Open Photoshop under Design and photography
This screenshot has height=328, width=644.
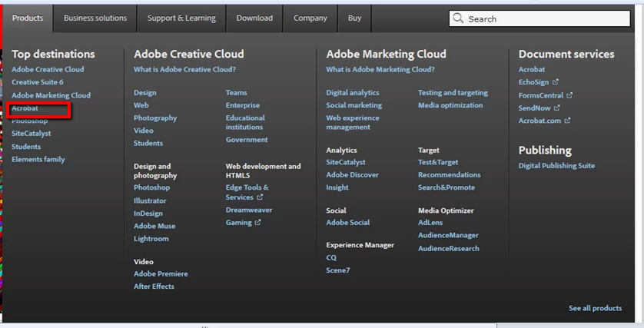151,187
